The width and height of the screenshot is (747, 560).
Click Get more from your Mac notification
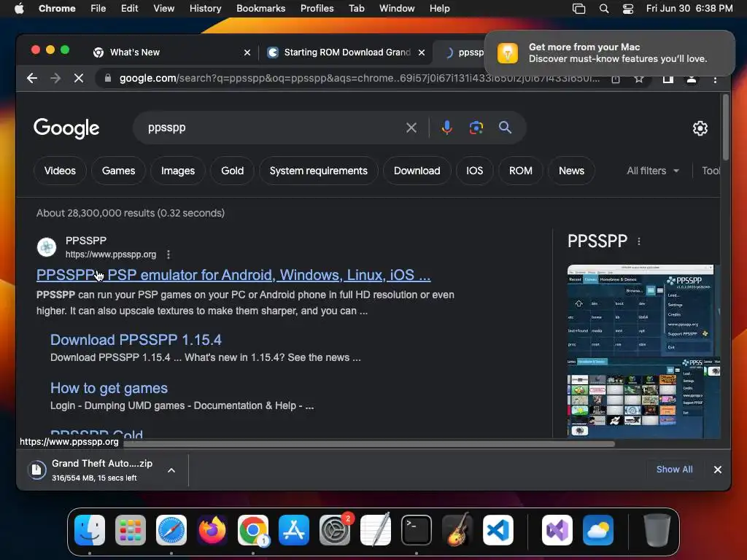click(x=609, y=52)
